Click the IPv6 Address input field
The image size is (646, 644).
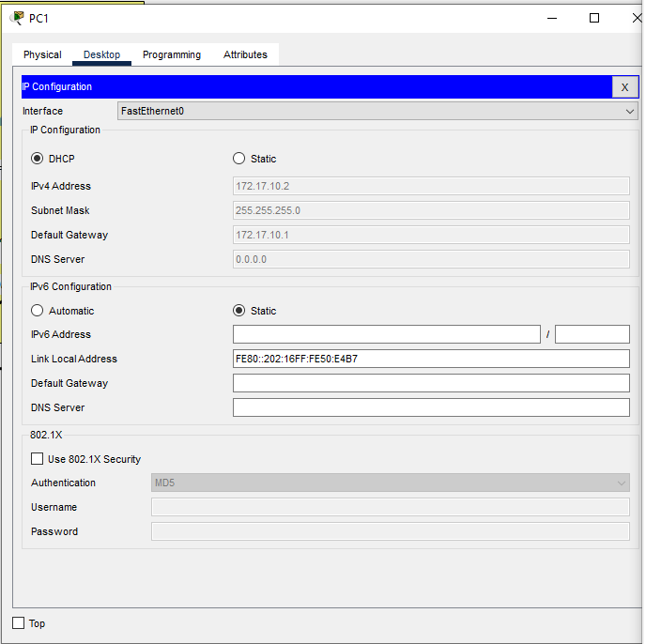tap(387, 334)
